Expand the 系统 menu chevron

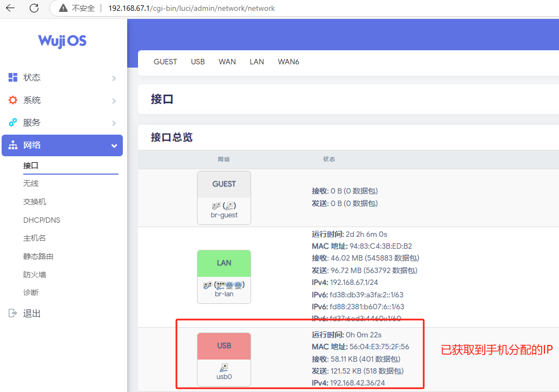pos(114,101)
